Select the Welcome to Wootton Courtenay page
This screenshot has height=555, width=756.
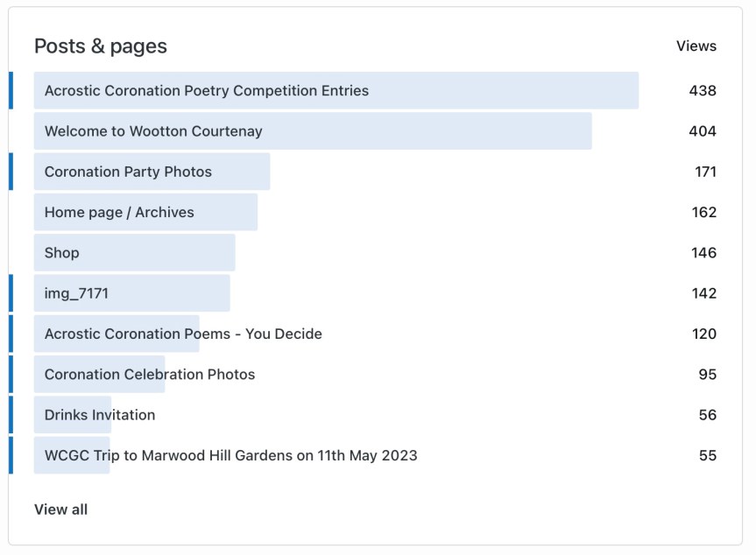[x=153, y=131]
